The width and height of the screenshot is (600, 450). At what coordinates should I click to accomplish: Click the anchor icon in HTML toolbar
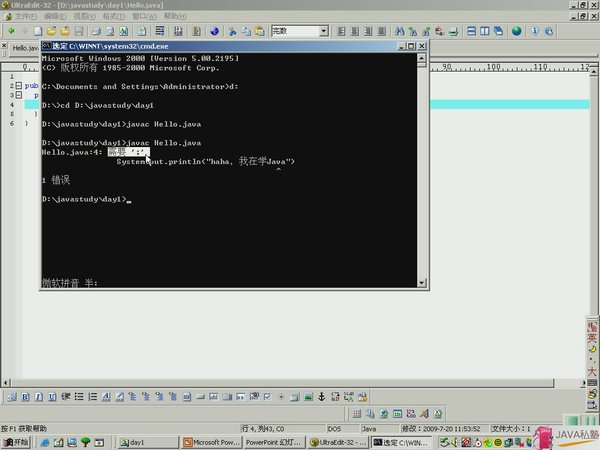coord(321,397)
